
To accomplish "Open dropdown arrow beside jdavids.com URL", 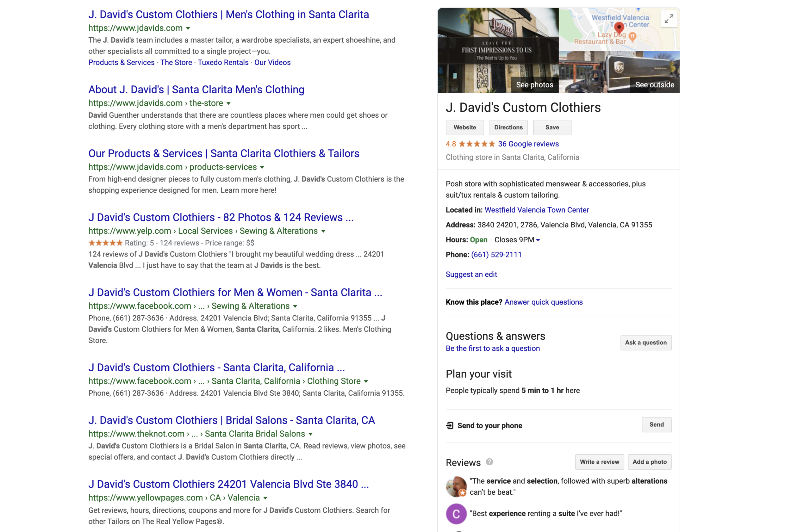I will tap(188, 28).
